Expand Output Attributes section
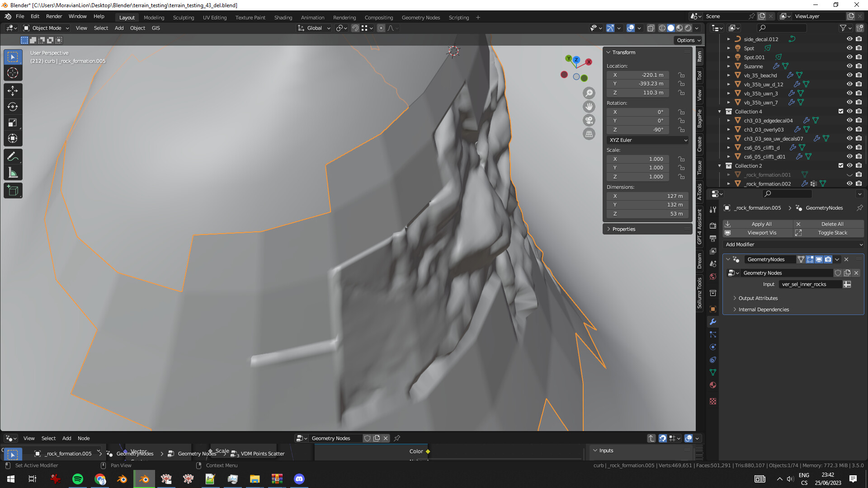This screenshot has width=868, height=488. click(735, 298)
